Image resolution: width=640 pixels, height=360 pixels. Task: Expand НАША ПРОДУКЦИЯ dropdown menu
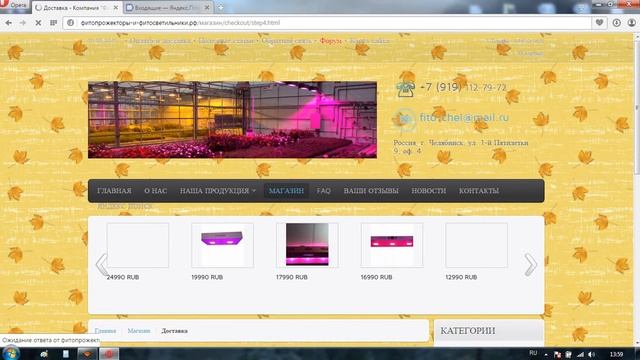click(218, 191)
